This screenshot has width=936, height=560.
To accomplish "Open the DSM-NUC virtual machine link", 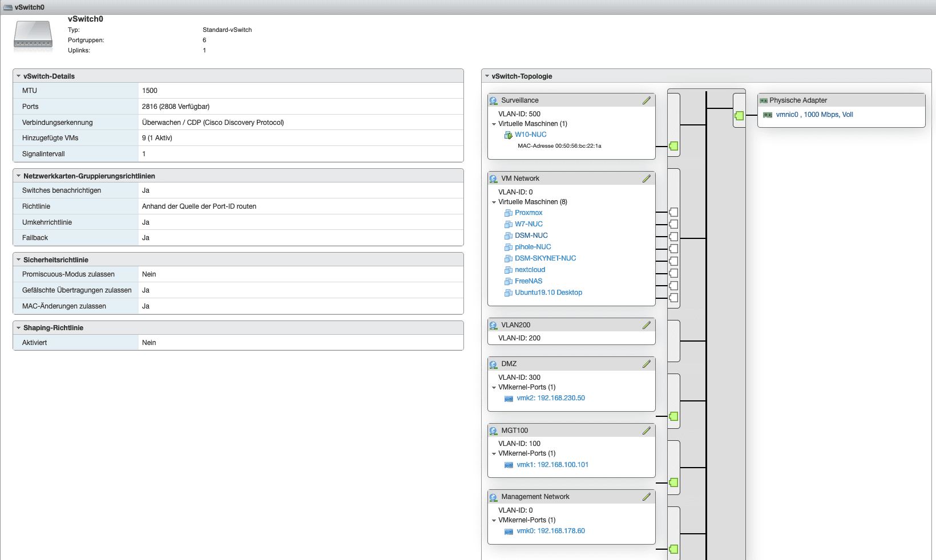I will click(x=531, y=236).
